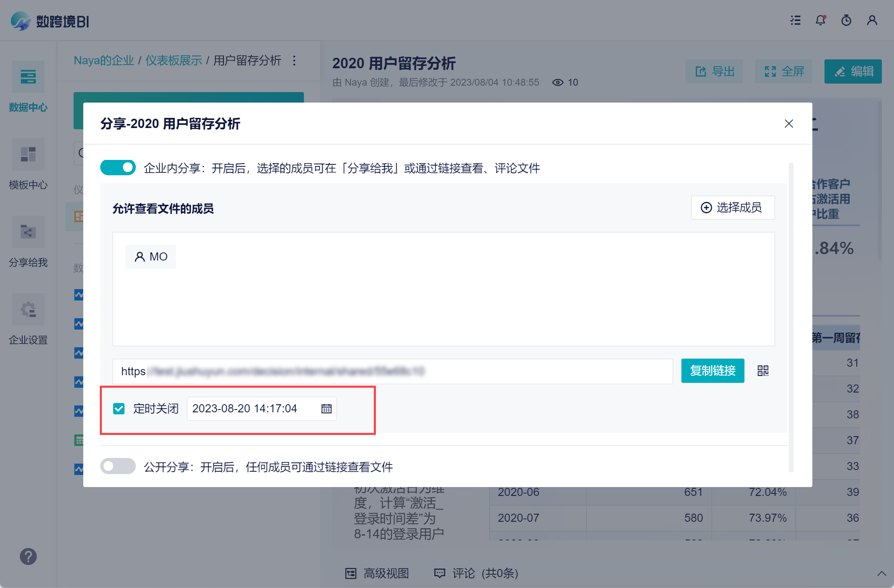This screenshot has height=588, width=894.
Task: Click the timer icon in header
Action: click(846, 20)
